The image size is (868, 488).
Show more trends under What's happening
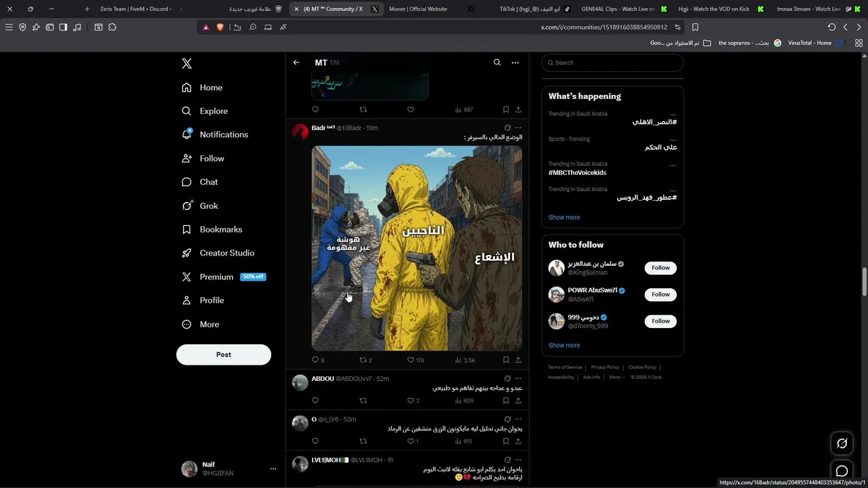point(564,218)
